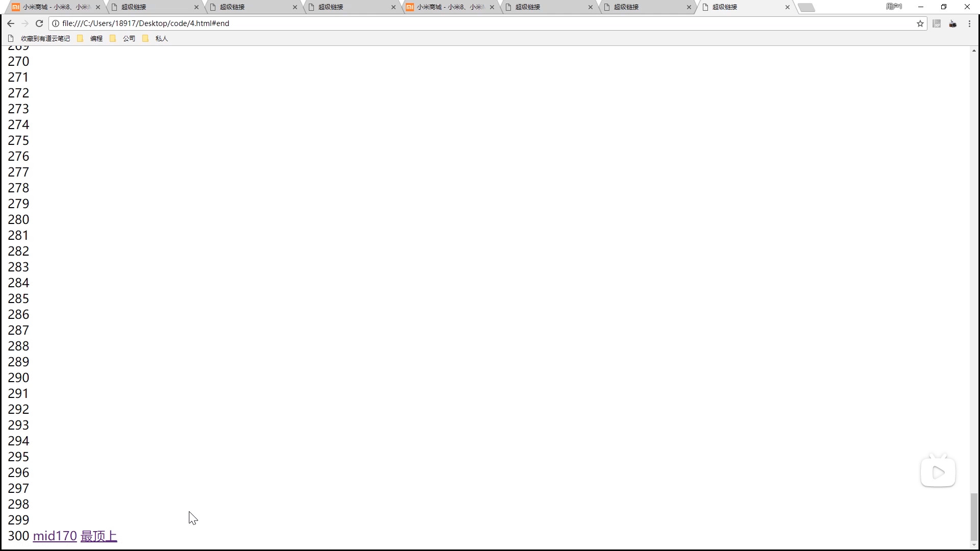This screenshot has width=980, height=551.
Task: Click the 最顶上 link
Action: click(x=99, y=536)
